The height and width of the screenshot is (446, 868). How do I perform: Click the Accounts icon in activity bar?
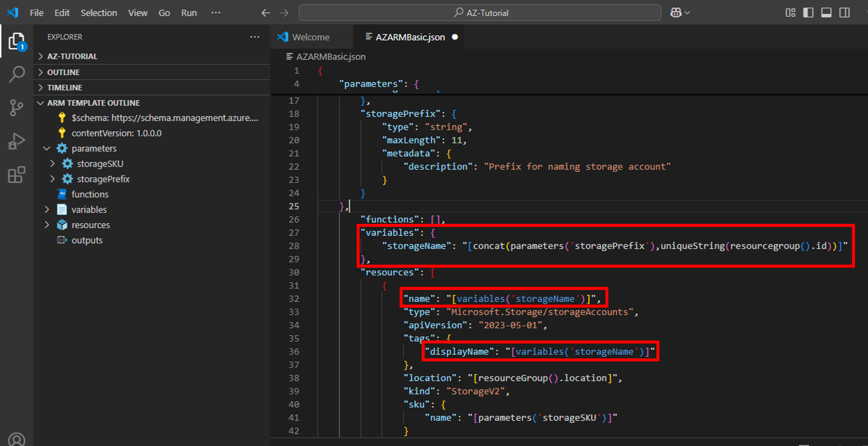[16, 439]
